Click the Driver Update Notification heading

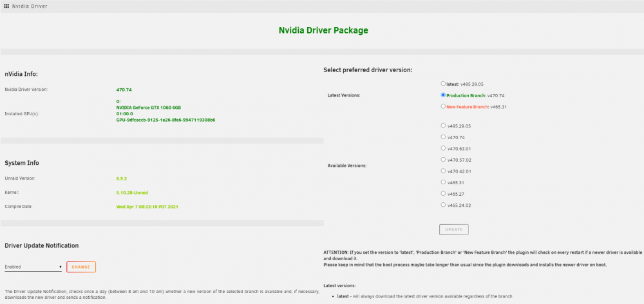(x=41, y=245)
